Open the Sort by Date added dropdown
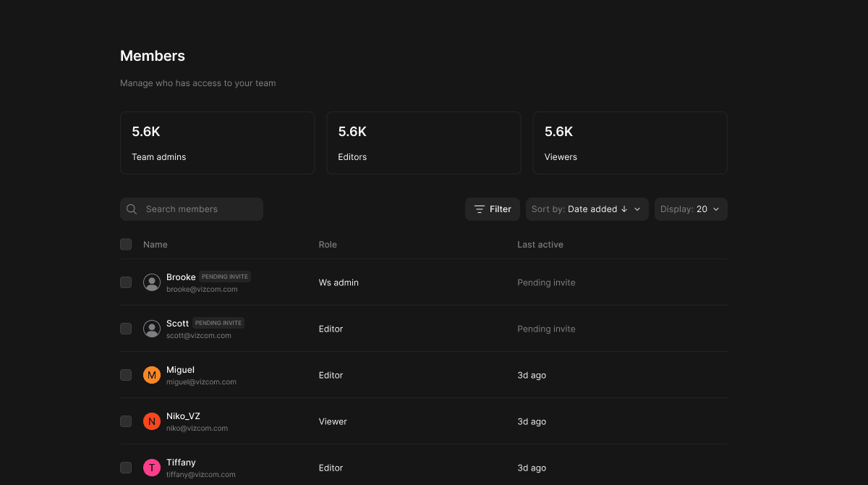The height and width of the screenshot is (485, 868). [587, 209]
